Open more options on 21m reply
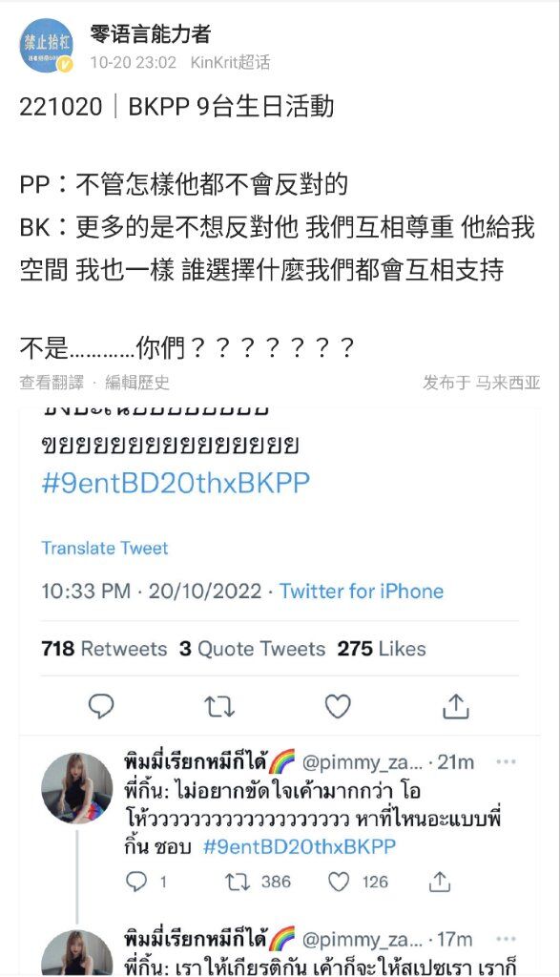This screenshot has width=560, height=977. point(506,762)
